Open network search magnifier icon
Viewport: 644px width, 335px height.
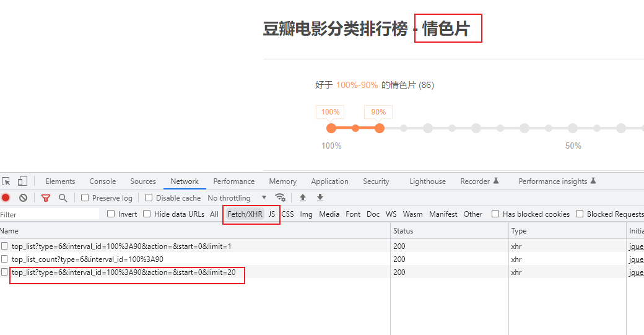click(x=63, y=198)
